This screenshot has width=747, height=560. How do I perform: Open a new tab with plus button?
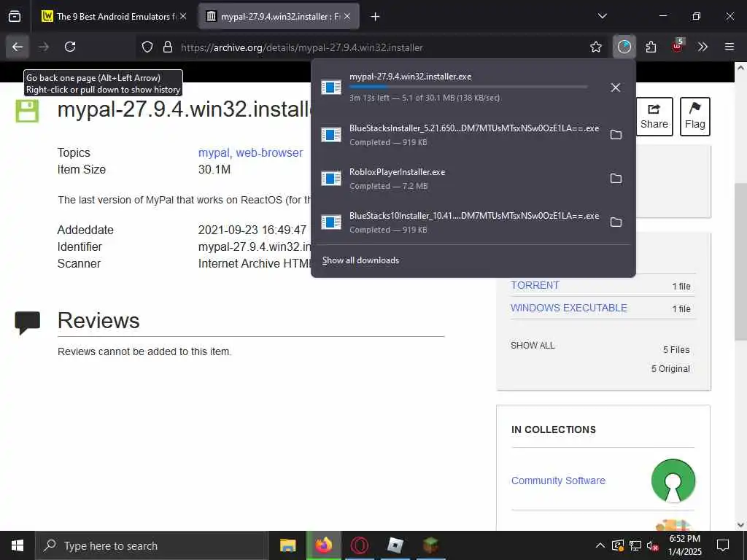point(375,17)
